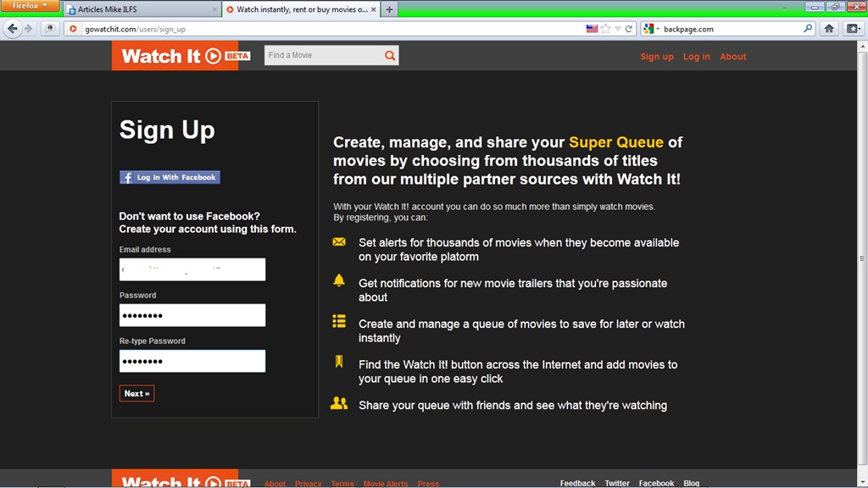Click the friends share icon
868x488 pixels.
click(x=339, y=402)
